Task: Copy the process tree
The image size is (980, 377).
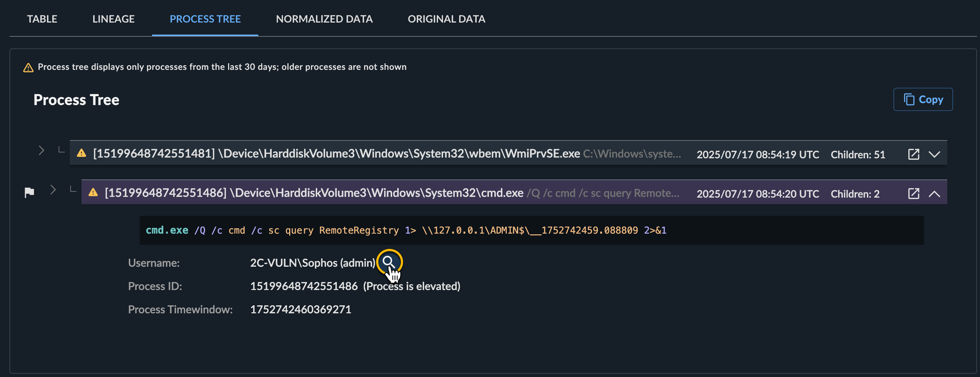Action: click(x=923, y=99)
